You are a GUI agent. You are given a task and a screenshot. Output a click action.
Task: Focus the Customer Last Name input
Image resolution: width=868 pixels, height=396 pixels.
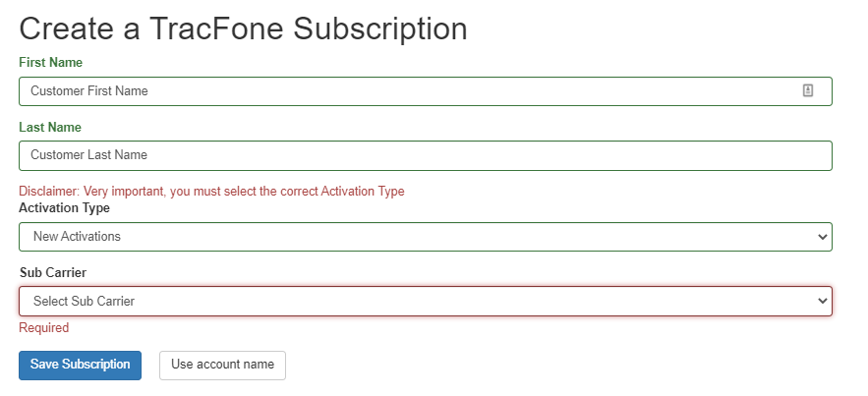pyautogui.click(x=425, y=155)
